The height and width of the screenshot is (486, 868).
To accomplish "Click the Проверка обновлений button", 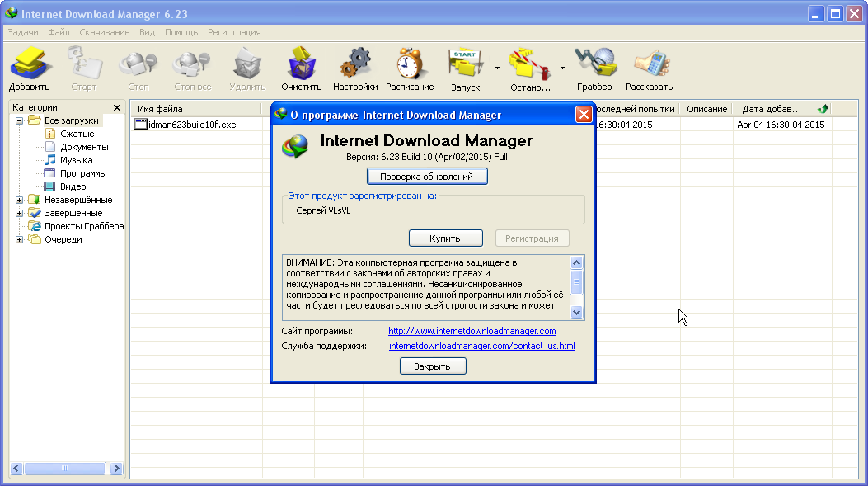I will pyautogui.click(x=427, y=177).
